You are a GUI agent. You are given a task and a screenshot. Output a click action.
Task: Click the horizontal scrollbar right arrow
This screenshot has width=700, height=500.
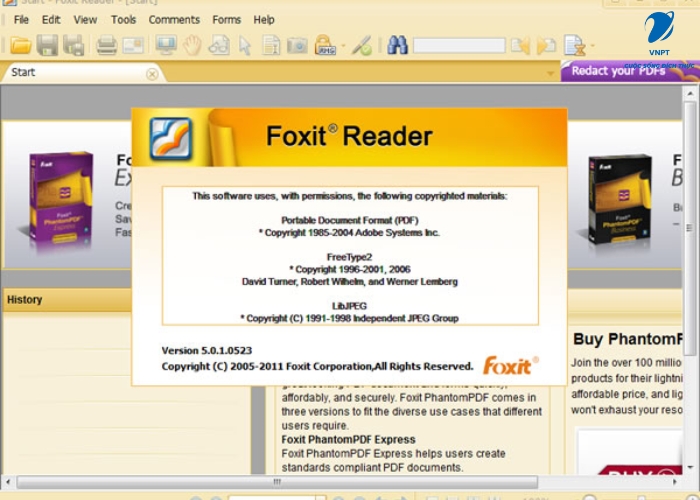tap(675, 482)
